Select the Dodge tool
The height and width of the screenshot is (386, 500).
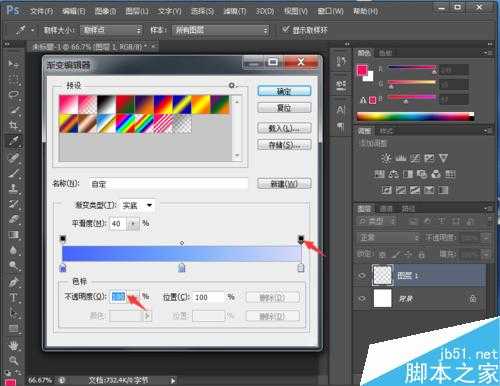(13, 266)
